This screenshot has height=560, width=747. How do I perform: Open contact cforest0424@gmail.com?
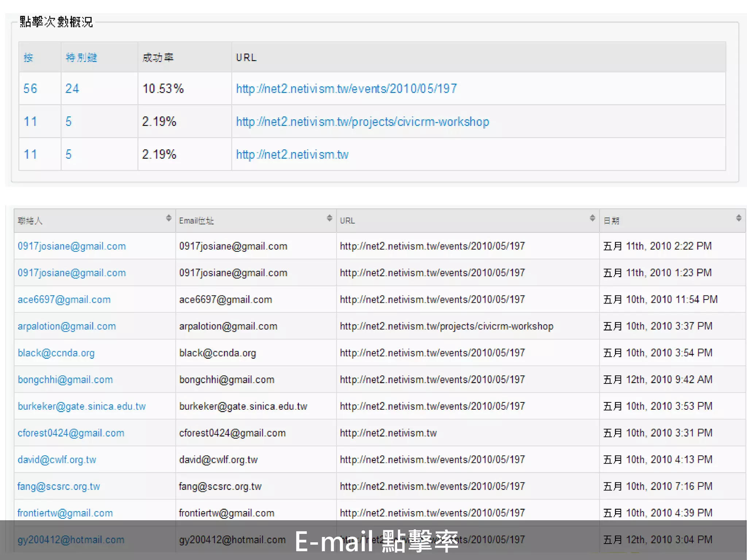pyautogui.click(x=71, y=433)
